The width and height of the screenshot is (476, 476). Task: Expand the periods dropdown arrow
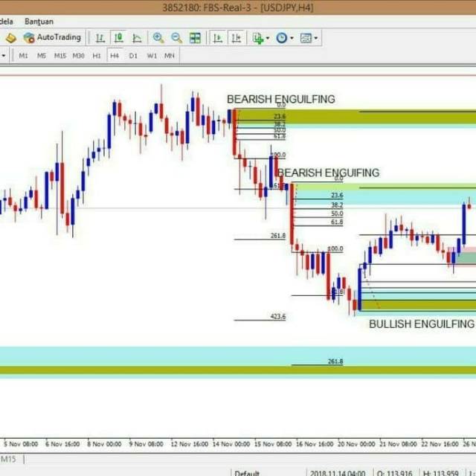[292, 38]
